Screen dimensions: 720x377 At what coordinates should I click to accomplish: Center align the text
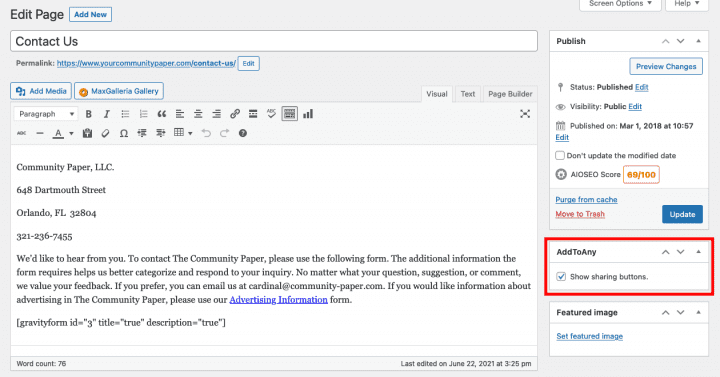[x=198, y=114]
